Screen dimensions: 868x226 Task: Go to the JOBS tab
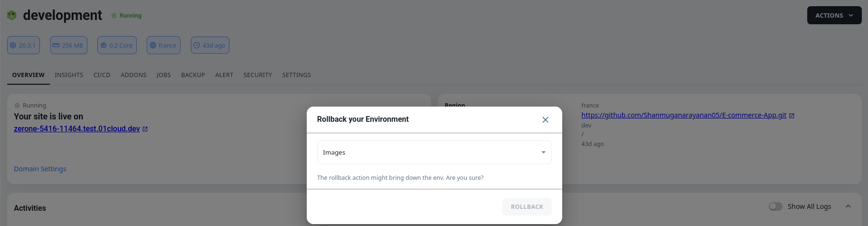(163, 75)
